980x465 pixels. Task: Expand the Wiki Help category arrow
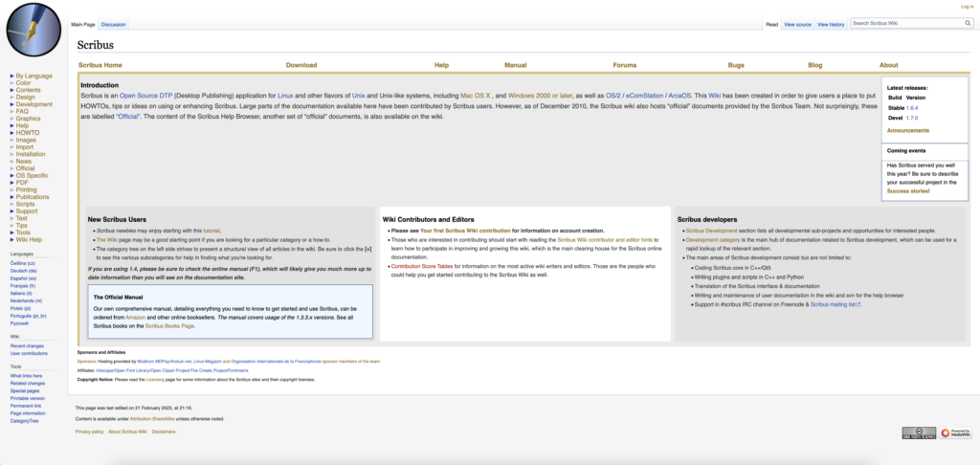pos(11,239)
